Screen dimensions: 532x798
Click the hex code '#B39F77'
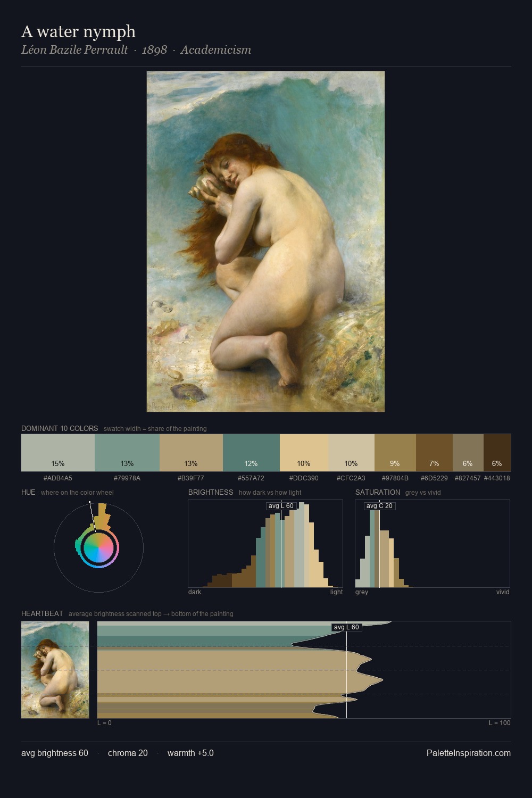click(191, 478)
